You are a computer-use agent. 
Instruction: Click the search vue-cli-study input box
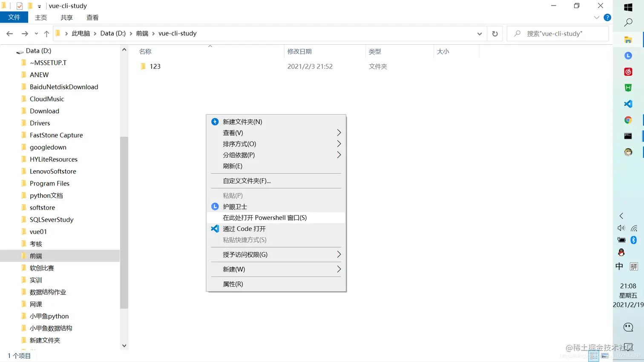(558, 34)
